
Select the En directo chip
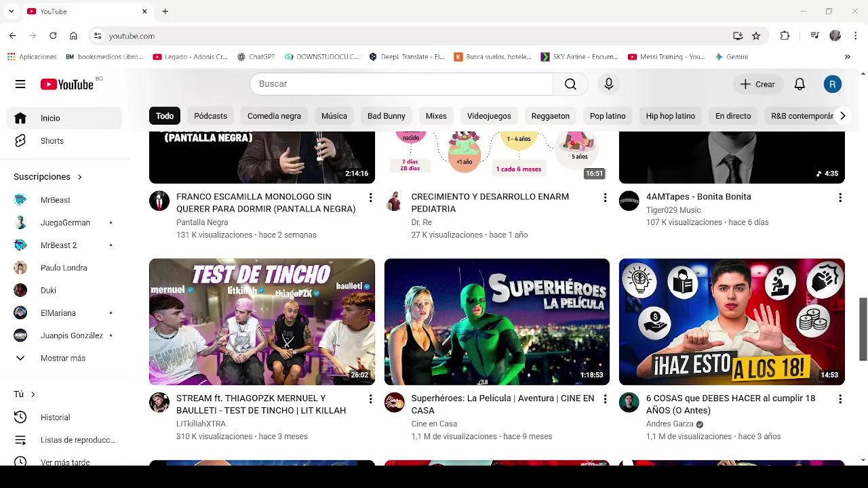733,116
